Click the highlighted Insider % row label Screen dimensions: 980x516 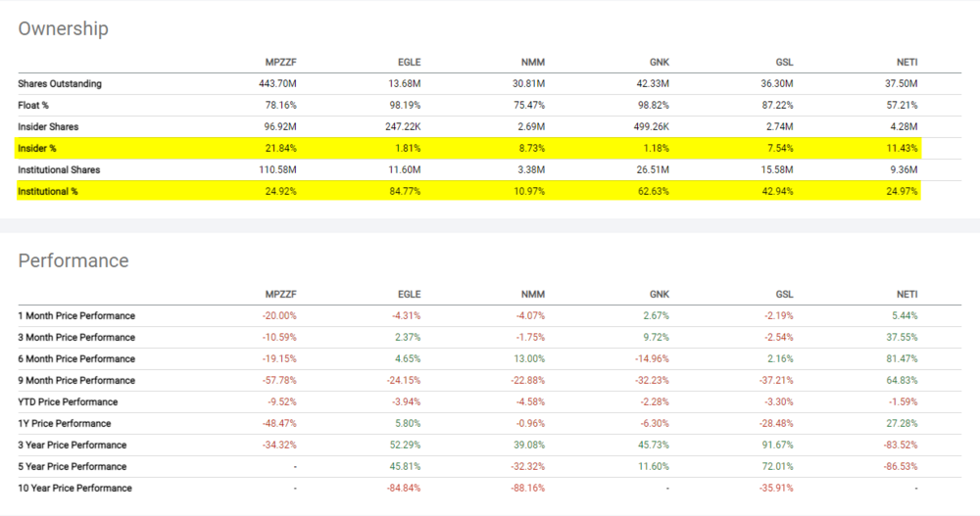pyautogui.click(x=39, y=149)
